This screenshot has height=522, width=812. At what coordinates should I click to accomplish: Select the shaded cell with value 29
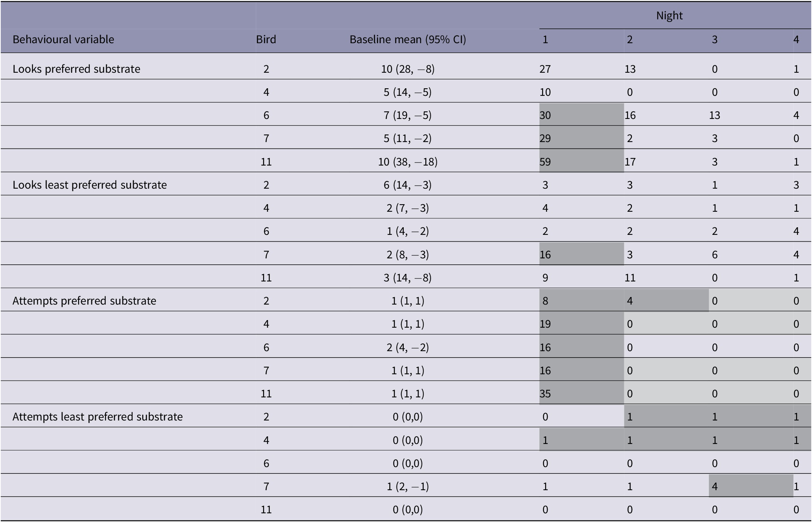(x=545, y=138)
